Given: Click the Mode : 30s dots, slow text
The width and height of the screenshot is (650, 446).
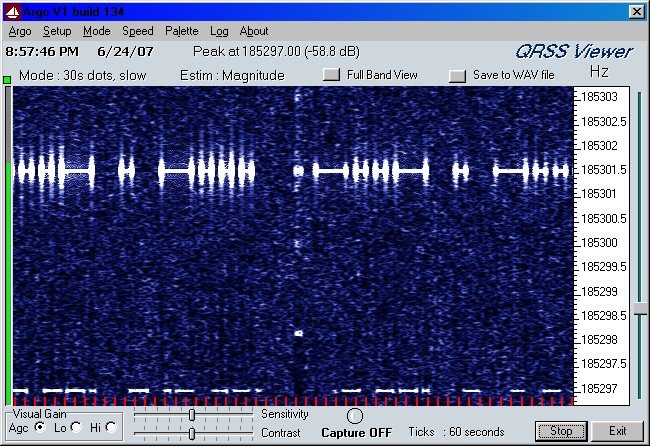Looking at the screenshot, I should pyautogui.click(x=82, y=75).
